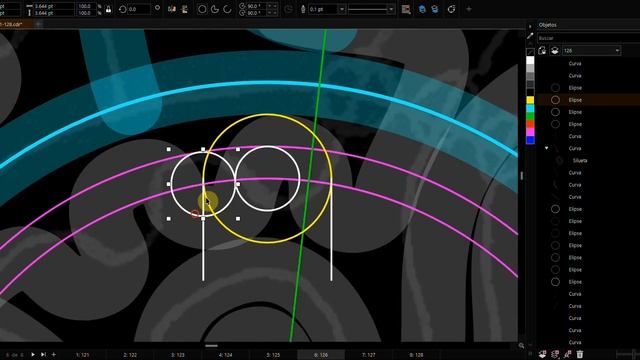The width and height of the screenshot is (640, 360).
Task: Switch to page tab 2: 122
Action: (x=130, y=355)
